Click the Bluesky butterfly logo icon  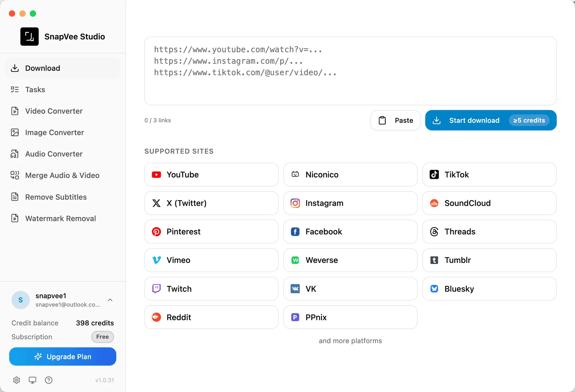click(434, 289)
